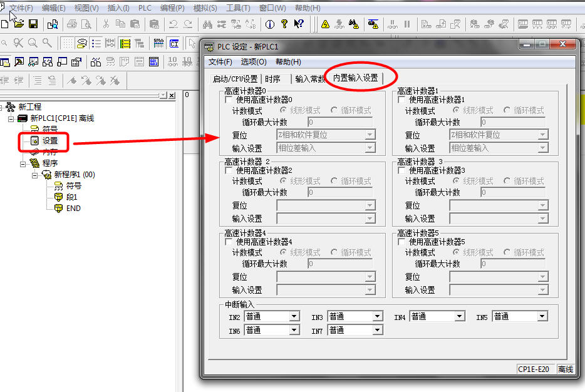Click the Open folder icon in toolbar
Screen dimensions: 585x392
point(19,24)
